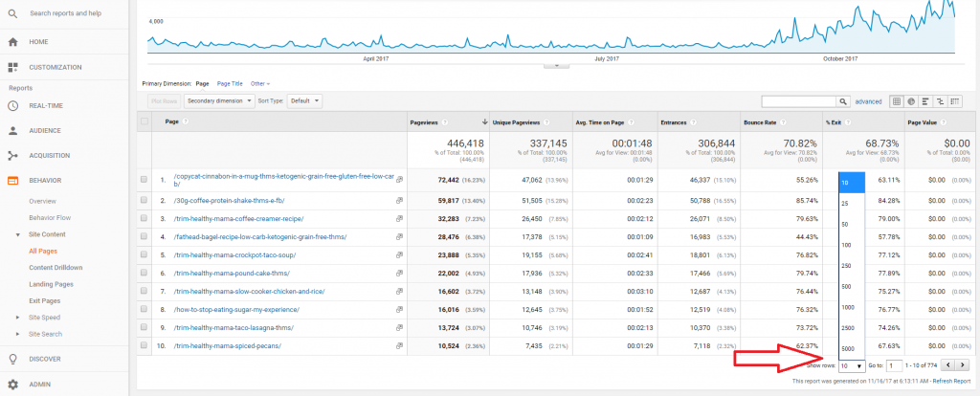Open the Exit Pages report
Image resolution: width=980 pixels, height=396 pixels.
point(44,301)
